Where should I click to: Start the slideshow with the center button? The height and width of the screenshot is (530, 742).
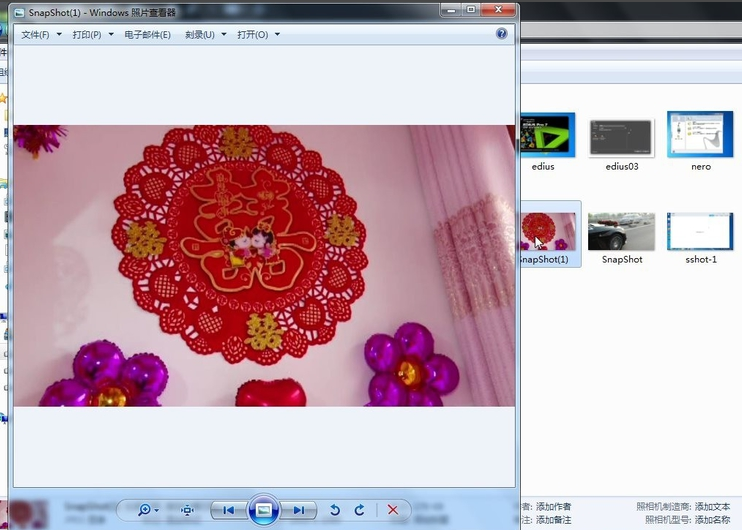click(263, 510)
